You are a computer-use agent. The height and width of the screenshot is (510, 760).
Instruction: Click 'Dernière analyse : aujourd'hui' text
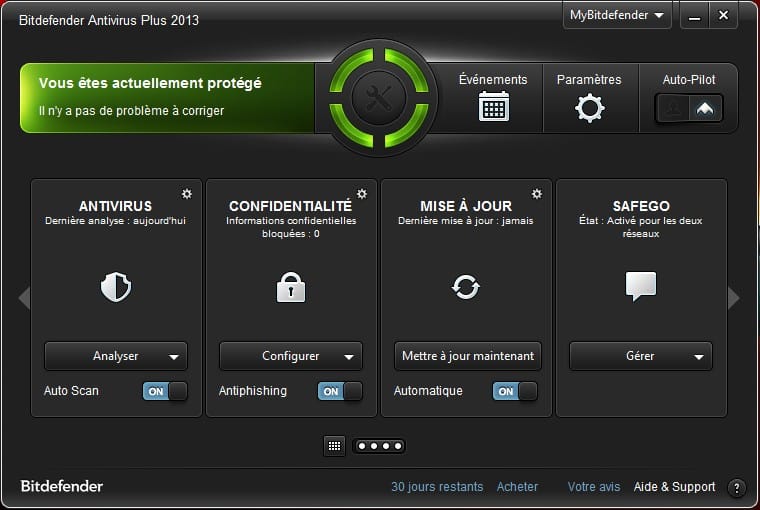(115, 221)
